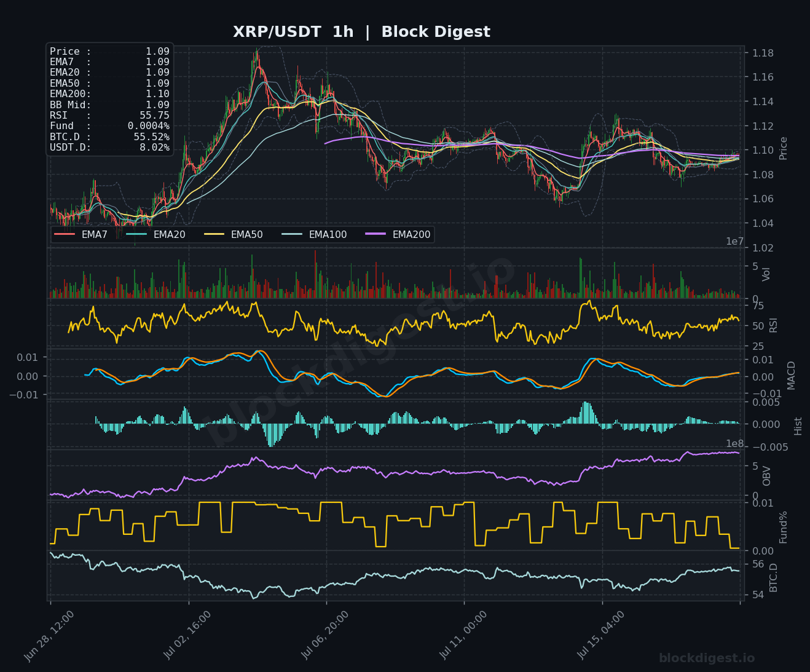Click the 1.14 price axis tick
Image resolution: width=810 pixels, height=672 pixels.
point(763,101)
